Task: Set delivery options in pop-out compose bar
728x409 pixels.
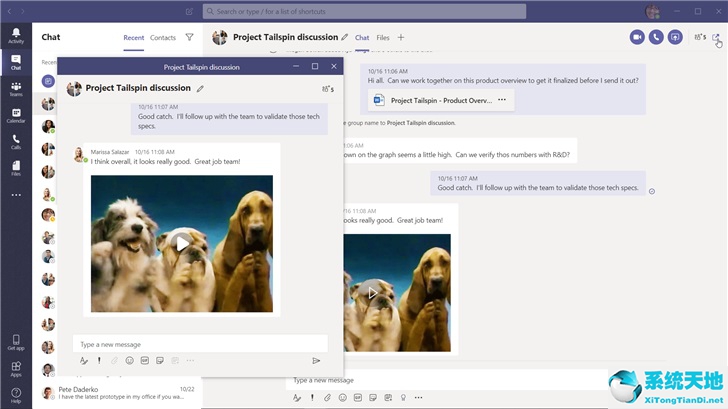Action: [99, 361]
